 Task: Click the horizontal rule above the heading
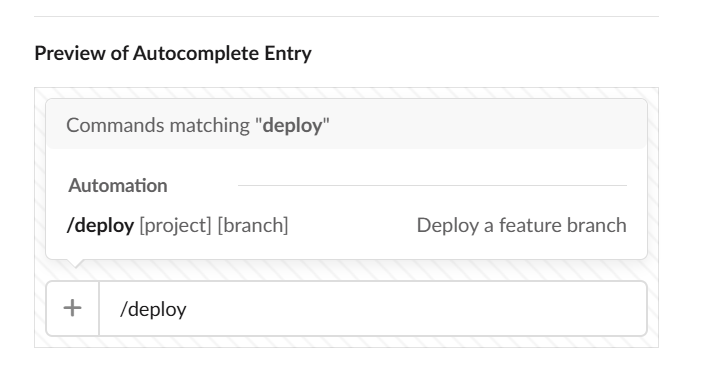click(346, 16)
